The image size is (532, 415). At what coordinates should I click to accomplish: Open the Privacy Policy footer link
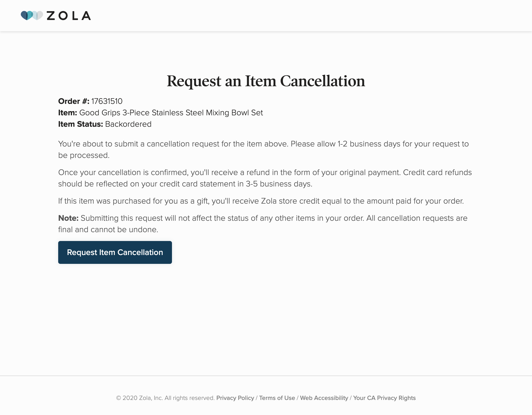click(235, 398)
